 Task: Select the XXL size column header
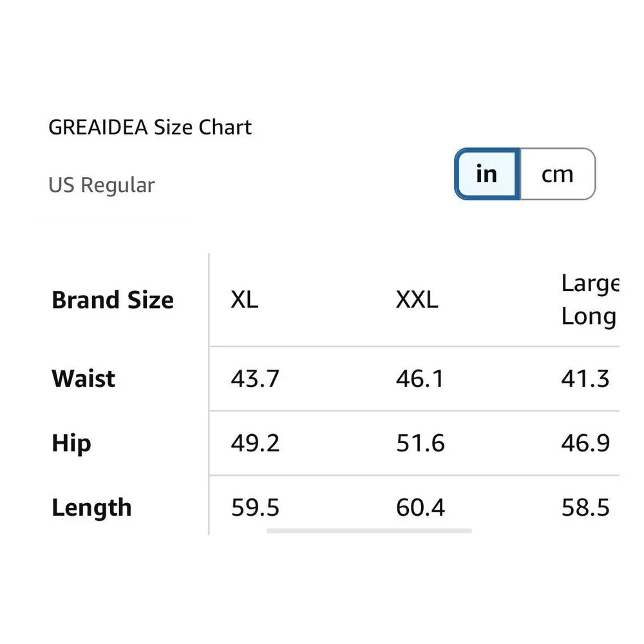click(417, 299)
